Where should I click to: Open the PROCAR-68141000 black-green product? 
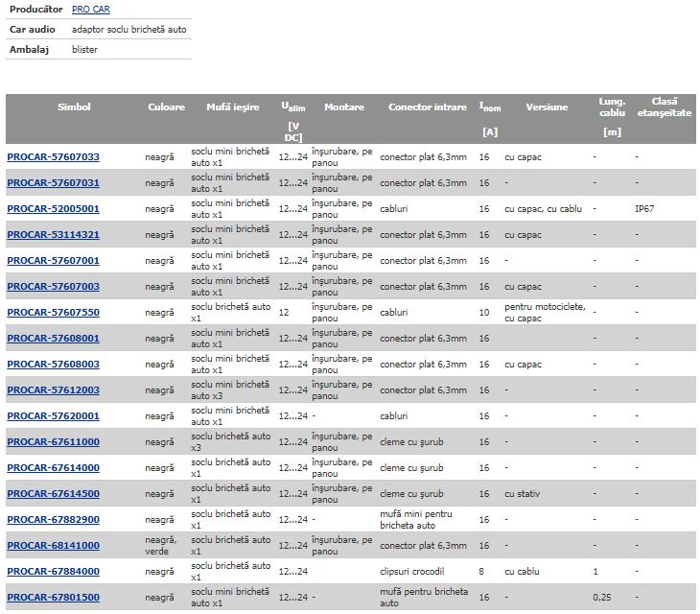tap(53, 545)
